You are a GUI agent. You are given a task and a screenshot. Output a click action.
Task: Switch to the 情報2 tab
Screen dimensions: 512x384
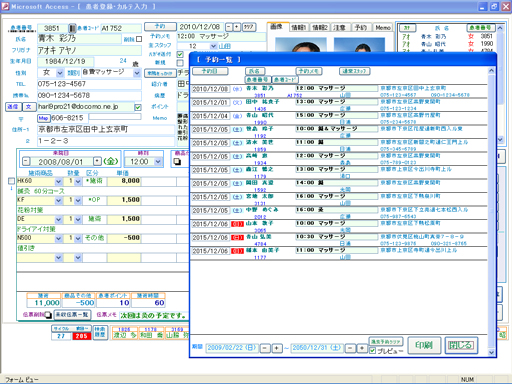coord(320,27)
